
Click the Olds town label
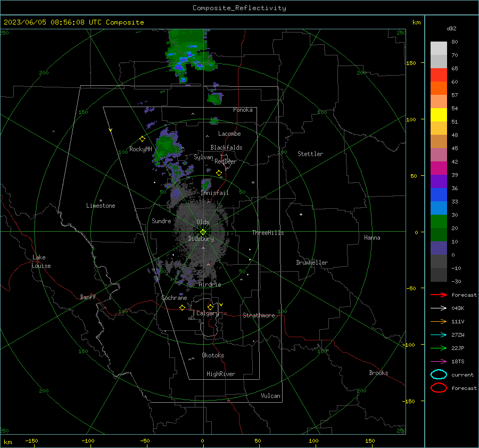pos(203,222)
